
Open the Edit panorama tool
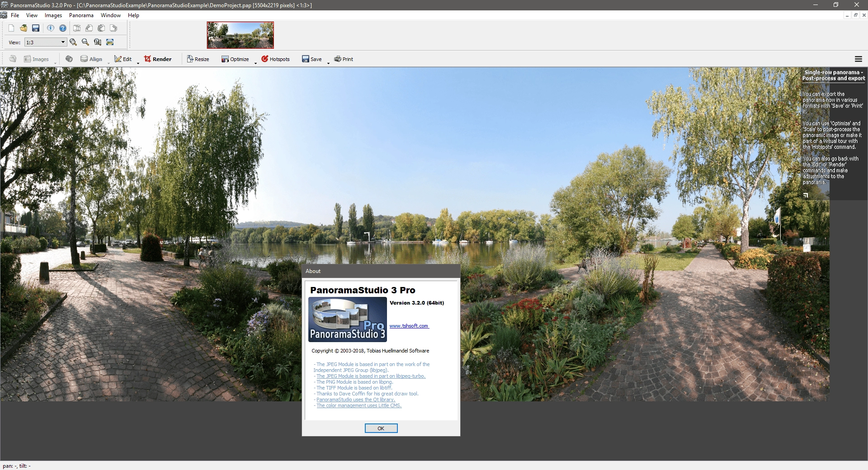pos(123,59)
